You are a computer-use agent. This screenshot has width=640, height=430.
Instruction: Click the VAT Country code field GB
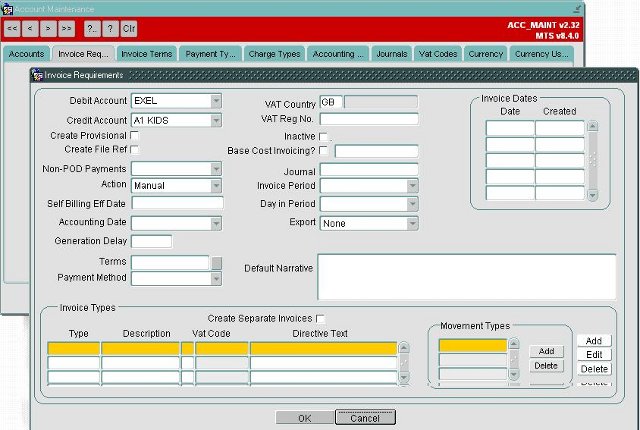pyautogui.click(x=331, y=102)
